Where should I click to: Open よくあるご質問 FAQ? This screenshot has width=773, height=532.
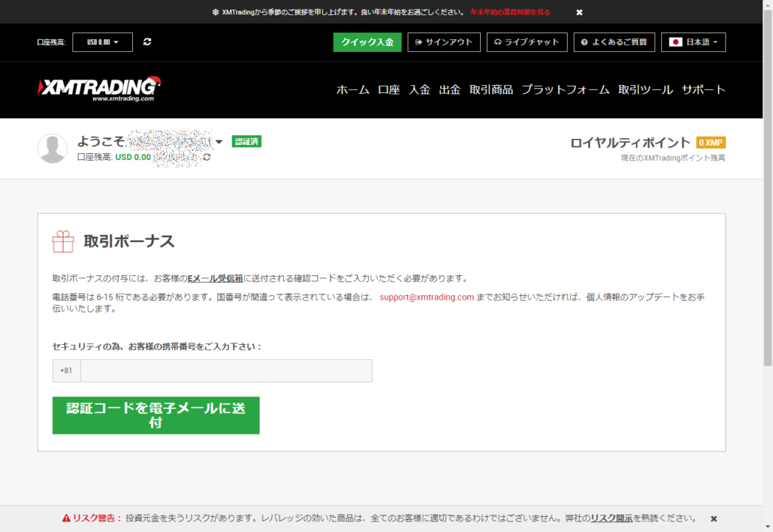coord(614,42)
